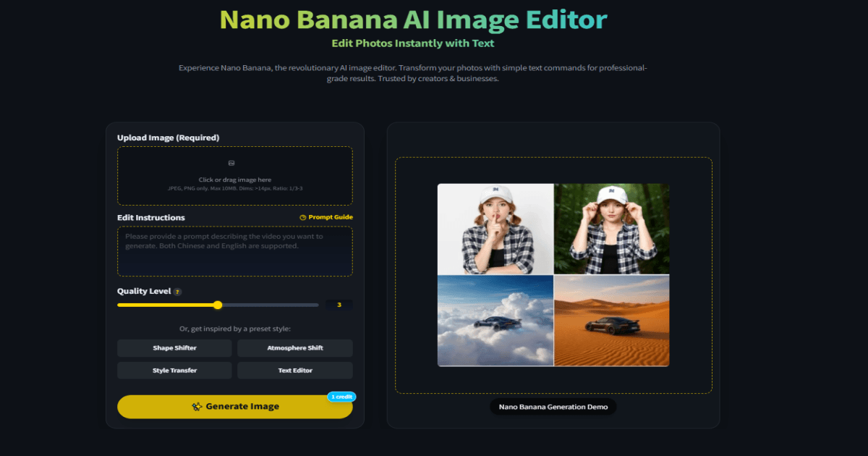Image resolution: width=868 pixels, height=456 pixels.
Task: Click the Nano Banana AI Image Editor title
Action: coord(413,20)
